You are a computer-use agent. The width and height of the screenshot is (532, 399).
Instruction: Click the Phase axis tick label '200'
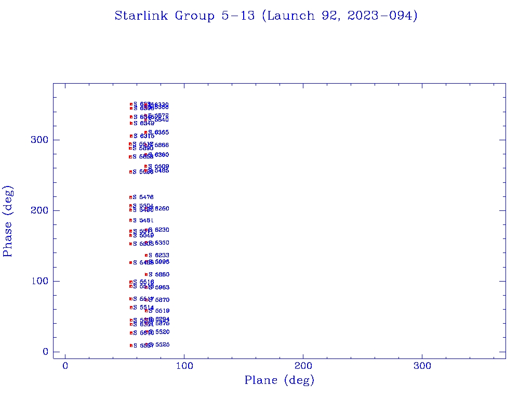pyautogui.click(x=39, y=210)
